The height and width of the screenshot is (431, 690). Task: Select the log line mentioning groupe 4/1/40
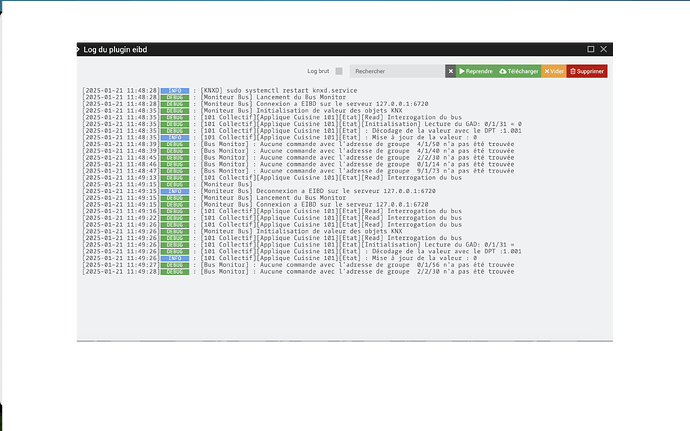coord(298,151)
